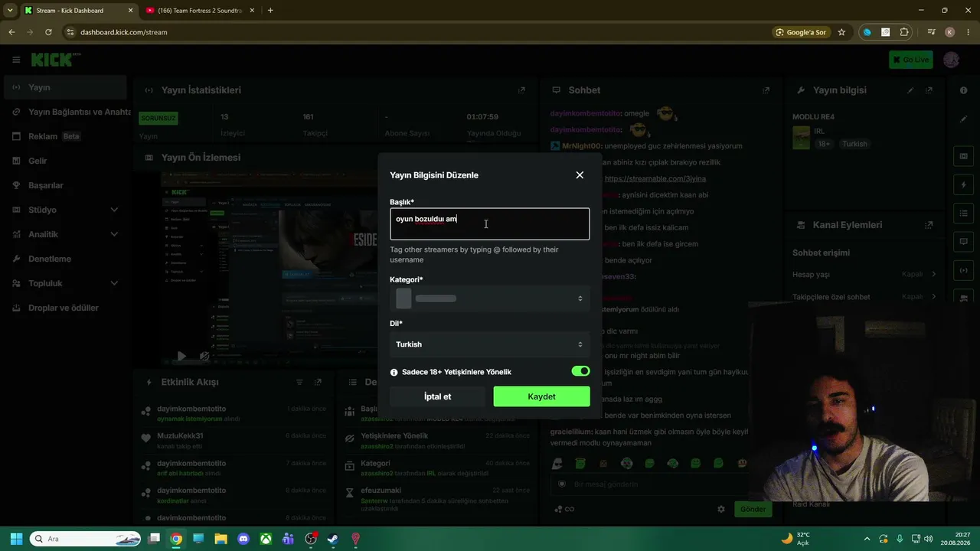
Task: Click the broadcast signal icon in right rail
Action: pos(964,270)
